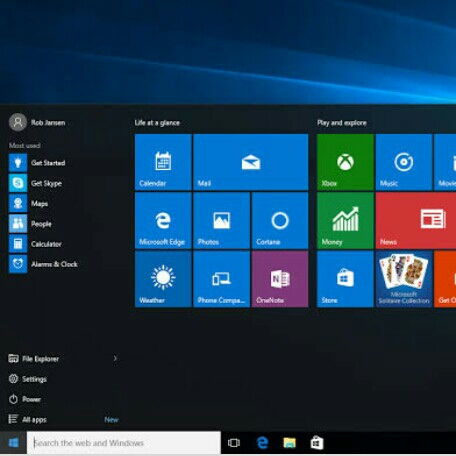Open the Store tile
The height and width of the screenshot is (456, 456).
(x=345, y=279)
